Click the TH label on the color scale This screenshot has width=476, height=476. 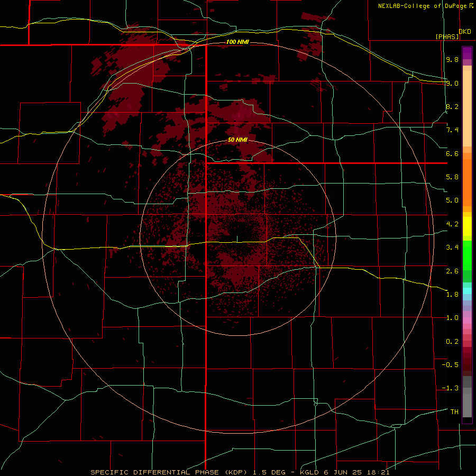pyautogui.click(x=454, y=412)
